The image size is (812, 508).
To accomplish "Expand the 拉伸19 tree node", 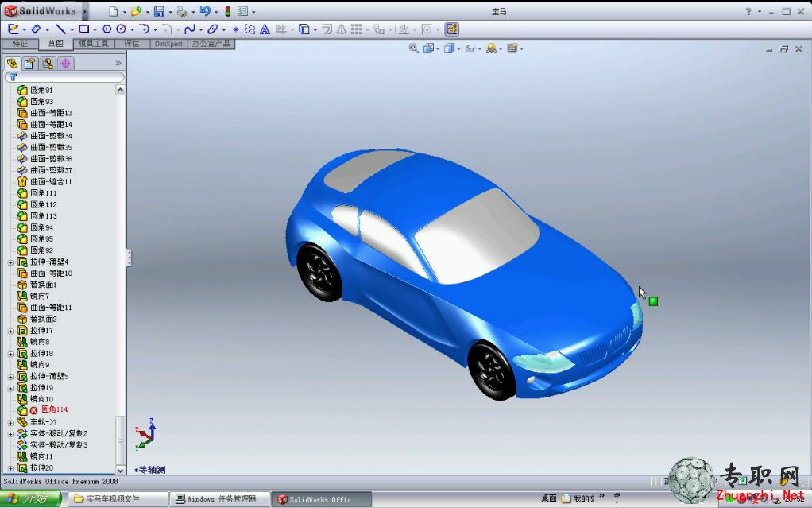I will [x=10, y=388].
